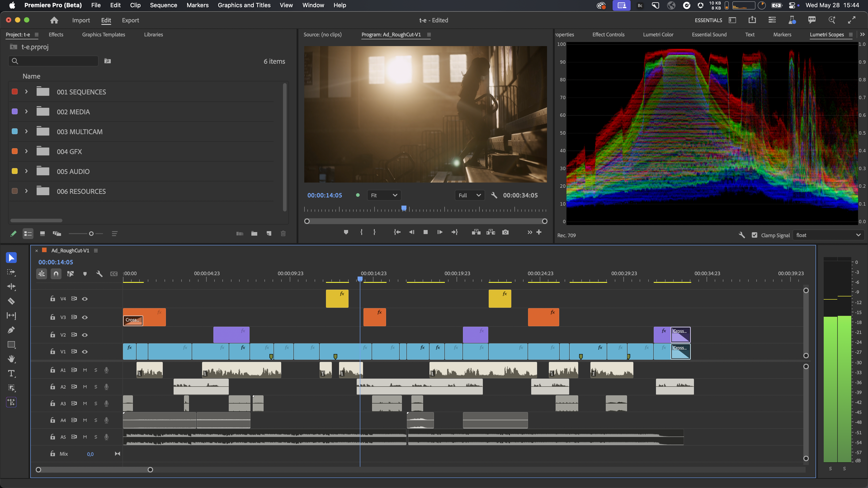Toggle Snap in Timeline magnet icon
The image size is (868, 488).
56,274
